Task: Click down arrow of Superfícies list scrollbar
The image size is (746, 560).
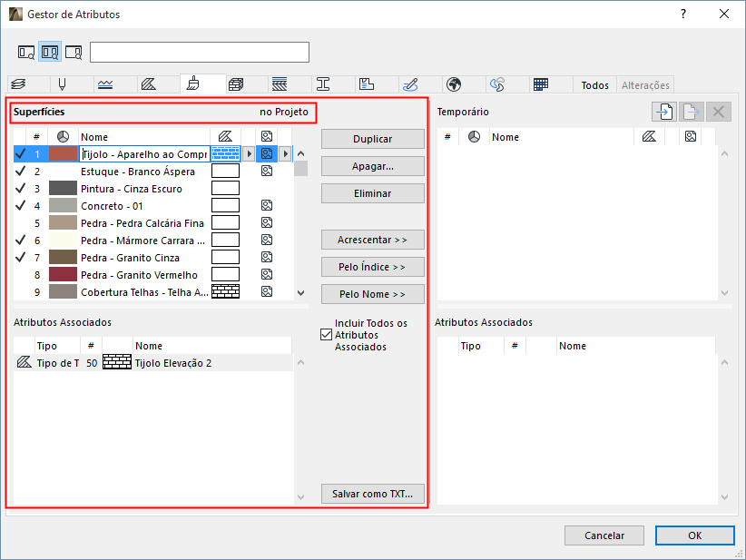Action: pos(300,293)
